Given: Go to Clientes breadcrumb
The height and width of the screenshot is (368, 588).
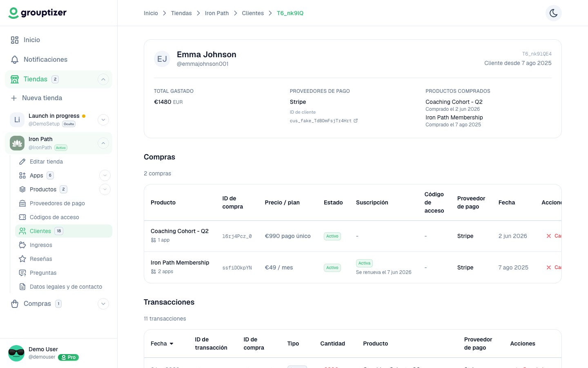Looking at the screenshot, I should [x=253, y=13].
